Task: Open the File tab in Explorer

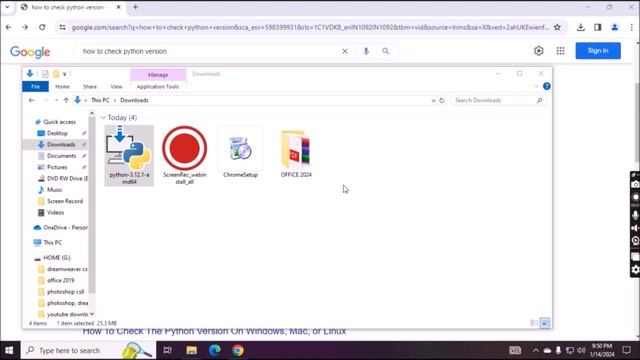Action: click(x=36, y=87)
